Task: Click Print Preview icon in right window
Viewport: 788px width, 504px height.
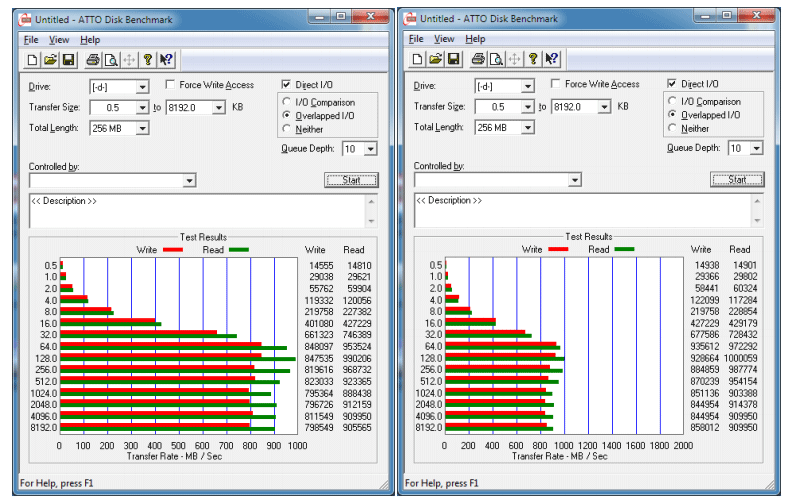Action: pos(496,59)
